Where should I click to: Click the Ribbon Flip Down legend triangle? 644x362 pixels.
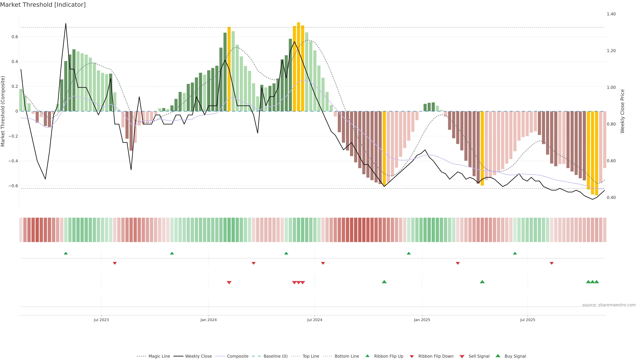[x=412, y=356]
